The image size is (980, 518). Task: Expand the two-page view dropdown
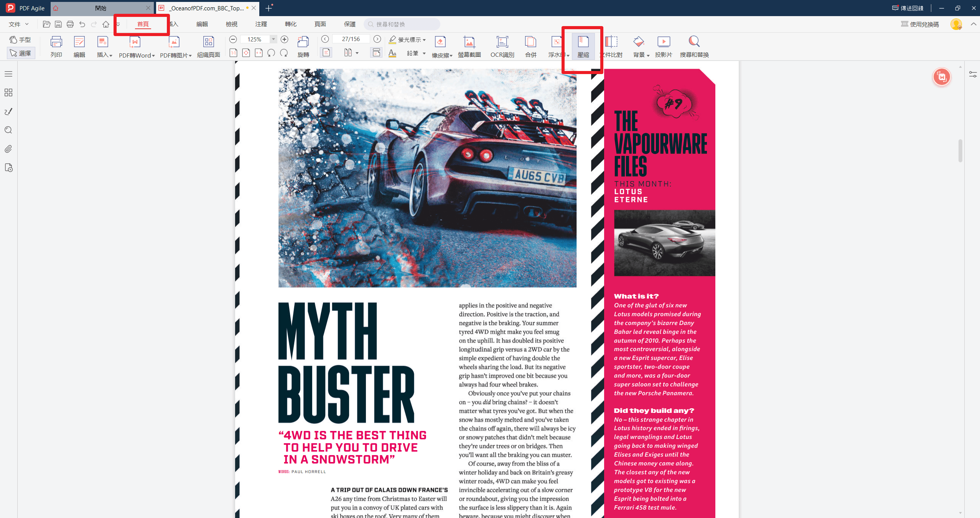357,53
